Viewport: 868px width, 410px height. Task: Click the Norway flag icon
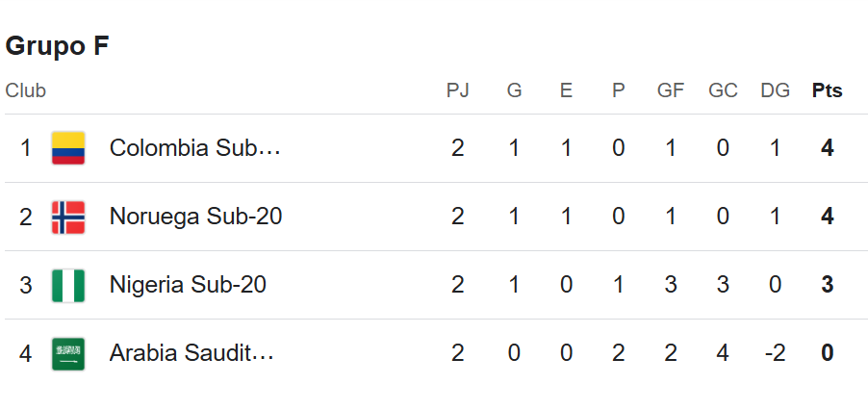tap(68, 217)
